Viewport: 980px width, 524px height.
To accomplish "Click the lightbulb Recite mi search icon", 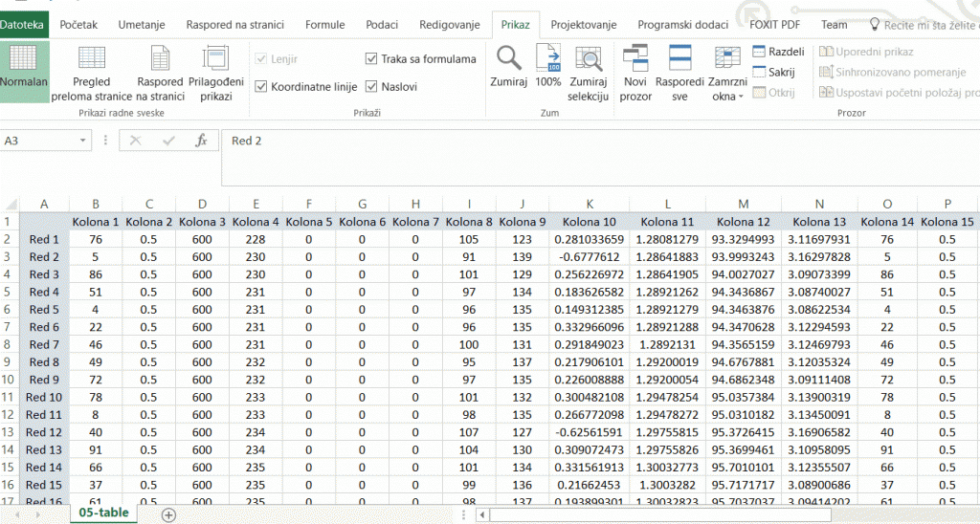I will click(875, 24).
